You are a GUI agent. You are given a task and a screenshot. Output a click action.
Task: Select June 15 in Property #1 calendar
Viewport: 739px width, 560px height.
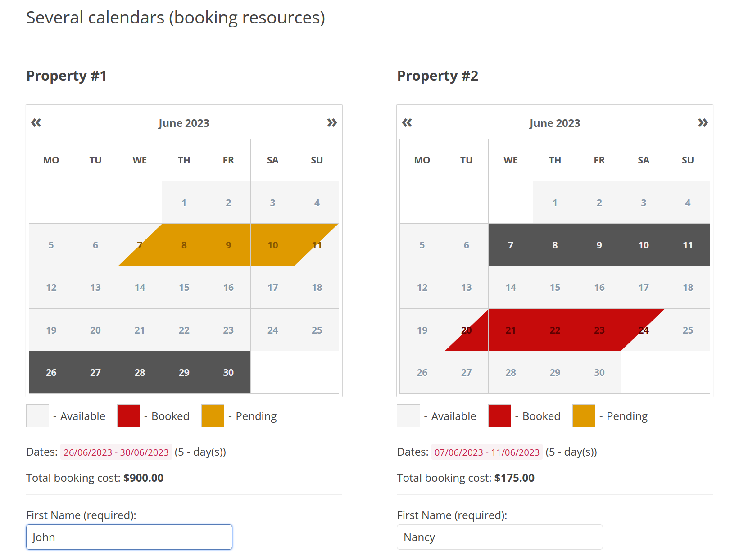click(184, 288)
